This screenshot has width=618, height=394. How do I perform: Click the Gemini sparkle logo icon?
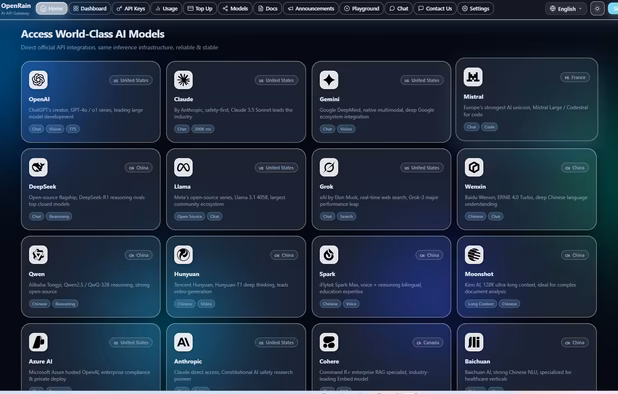[329, 80]
